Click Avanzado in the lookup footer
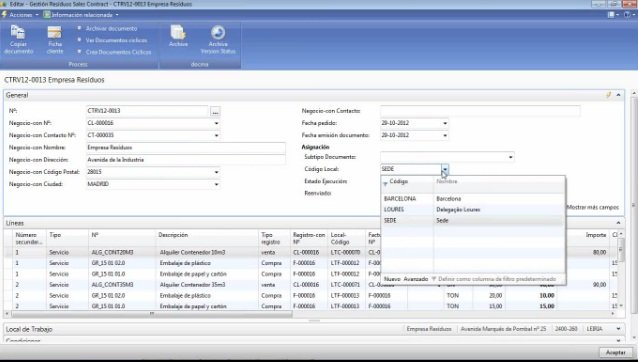 coord(415,279)
